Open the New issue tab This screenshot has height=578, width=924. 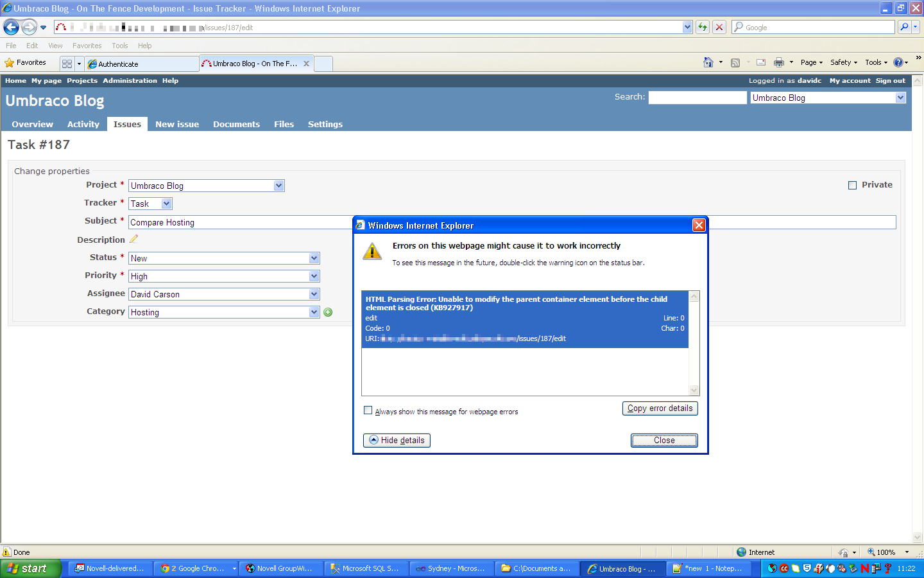click(x=177, y=124)
